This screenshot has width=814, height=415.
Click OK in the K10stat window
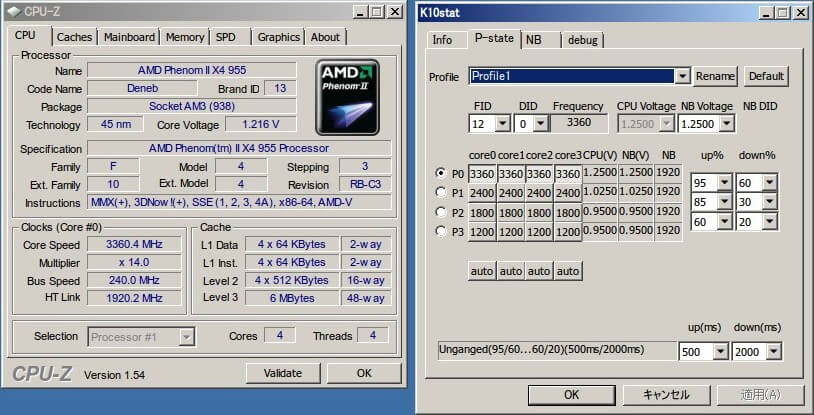point(571,395)
